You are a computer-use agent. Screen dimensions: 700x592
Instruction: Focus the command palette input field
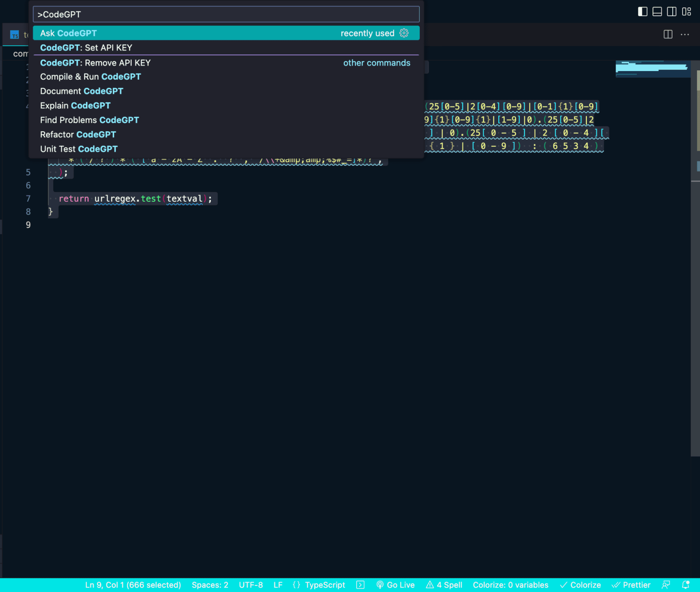[226, 14]
